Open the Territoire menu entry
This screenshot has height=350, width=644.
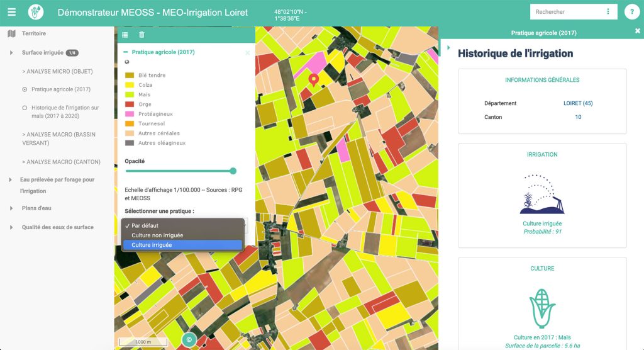coord(34,34)
